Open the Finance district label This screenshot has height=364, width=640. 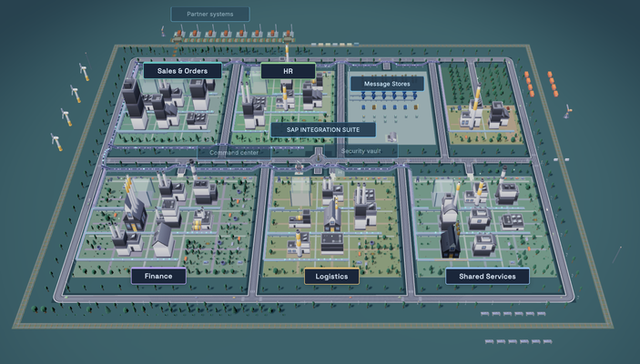[158, 277]
